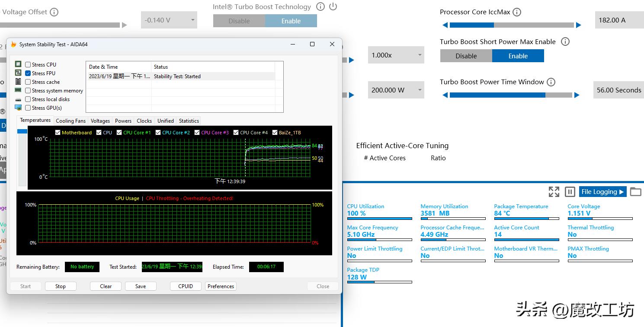Start File Logging

(x=602, y=192)
